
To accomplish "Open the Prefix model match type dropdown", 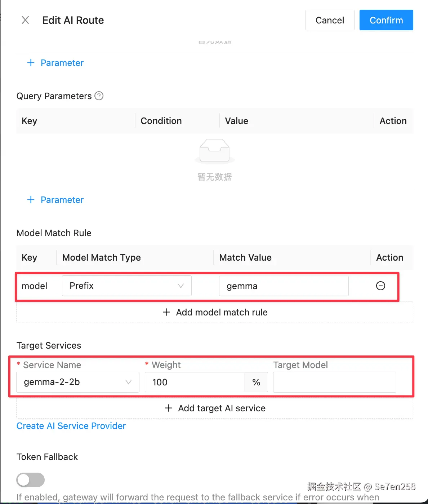I will click(x=126, y=286).
